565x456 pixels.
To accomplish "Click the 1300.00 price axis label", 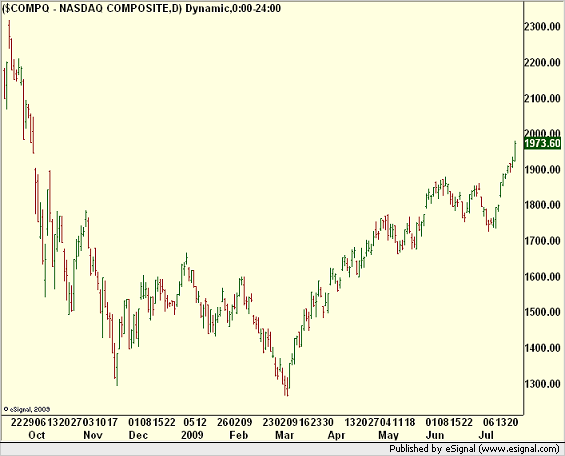I will pyautogui.click(x=542, y=384).
